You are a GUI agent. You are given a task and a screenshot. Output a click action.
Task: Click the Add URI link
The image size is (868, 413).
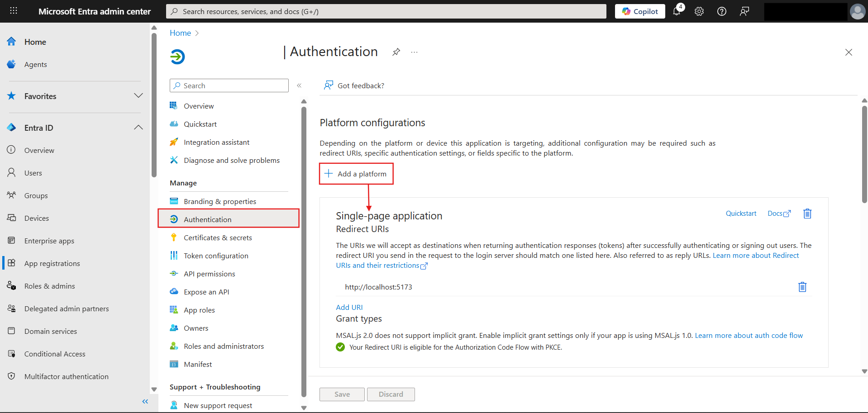click(x=349, y=307)
